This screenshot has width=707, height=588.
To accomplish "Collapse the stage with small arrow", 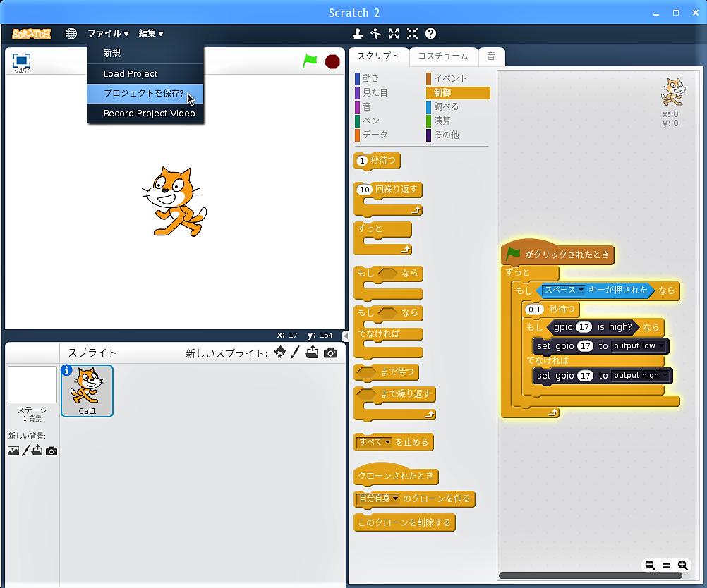I will point(345,336).
